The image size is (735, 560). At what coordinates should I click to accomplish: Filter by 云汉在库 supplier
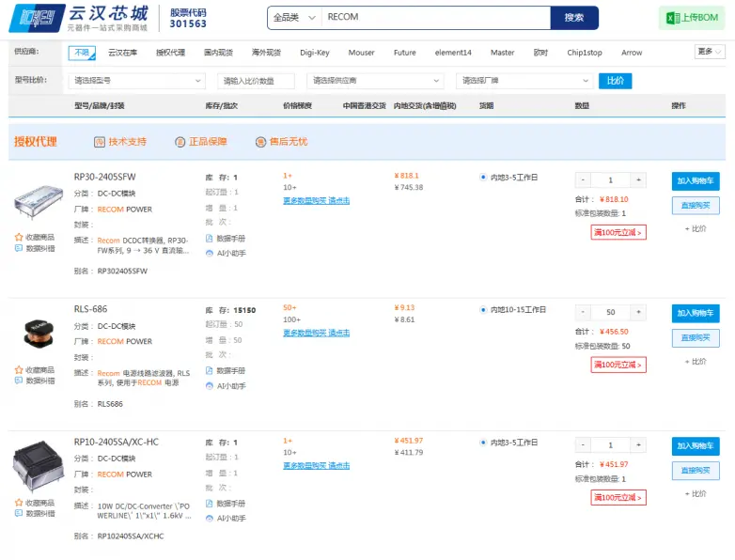coord(123,53)
